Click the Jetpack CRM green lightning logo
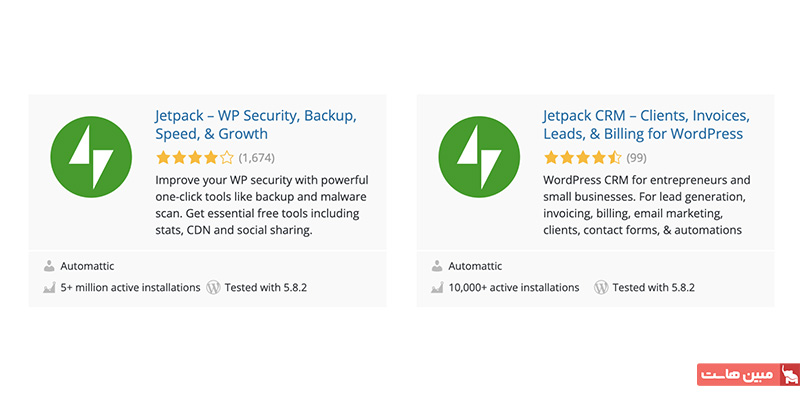This screenshot has height=400, width=800. [x=479, y=157]
